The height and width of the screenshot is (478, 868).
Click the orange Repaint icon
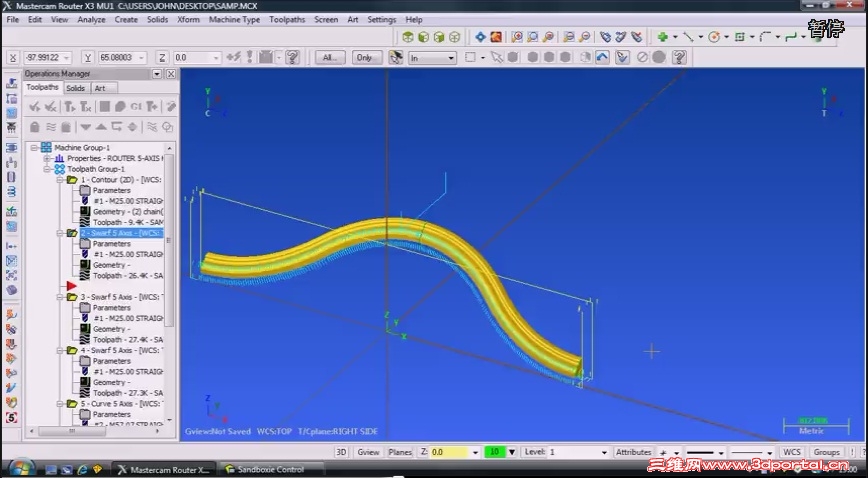pyautogui.click(x=496, y=37)
